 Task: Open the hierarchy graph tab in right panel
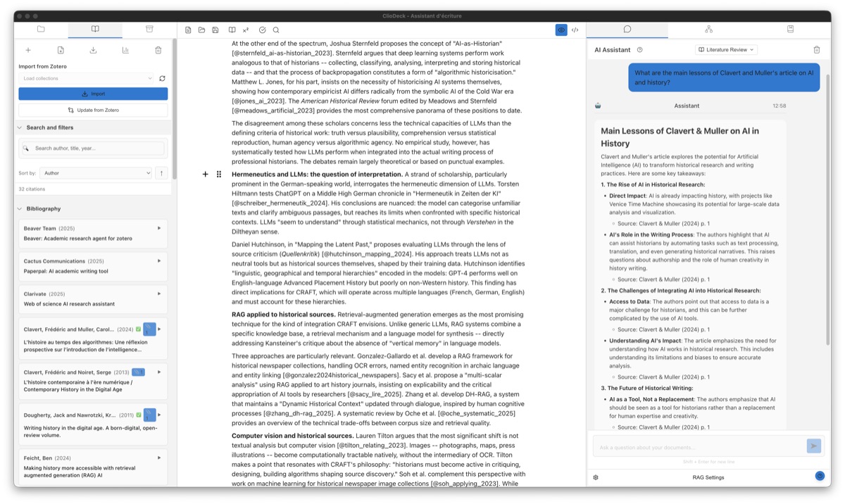pyautogui.click(x=708, y=29)
